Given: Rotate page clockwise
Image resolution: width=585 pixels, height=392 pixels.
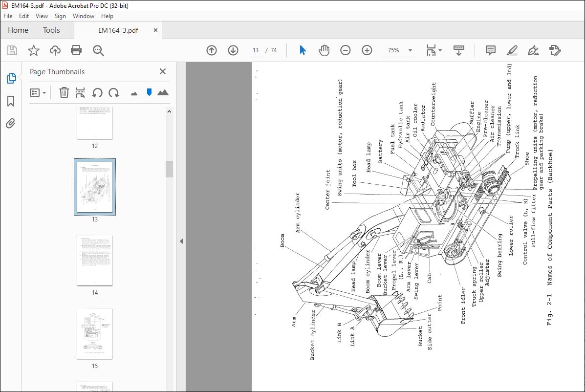Looking at the screenshot, I should pyautogui.click(x=114, y=92).
